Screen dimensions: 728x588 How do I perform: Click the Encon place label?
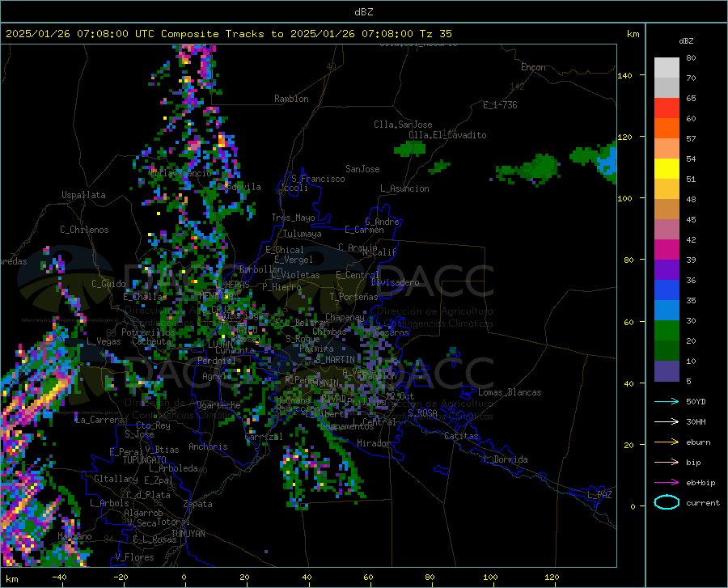tap(533, 67)
